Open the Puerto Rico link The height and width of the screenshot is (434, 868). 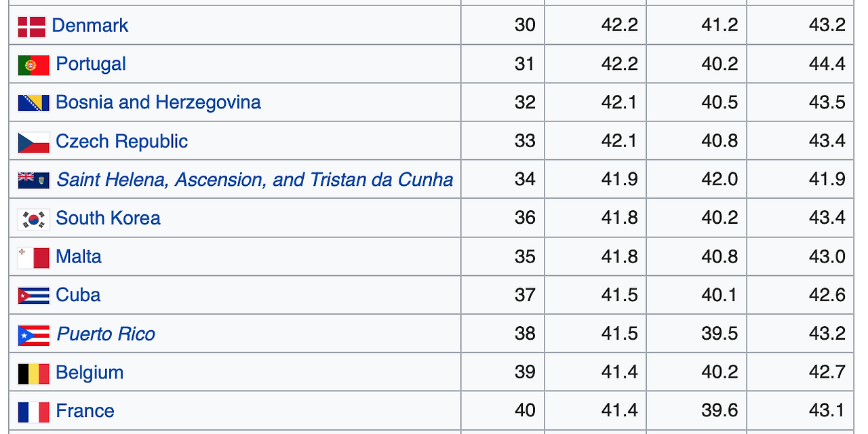(106, 334)
